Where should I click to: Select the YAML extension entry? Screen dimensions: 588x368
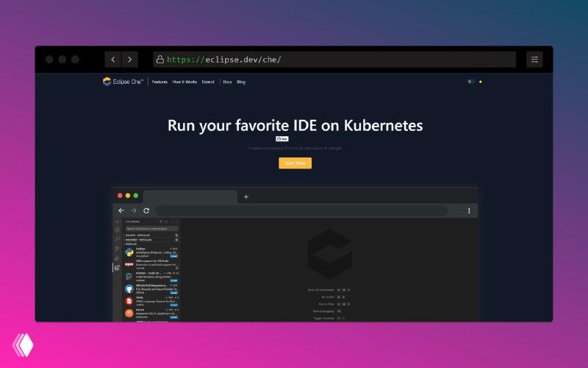(151, 301)
